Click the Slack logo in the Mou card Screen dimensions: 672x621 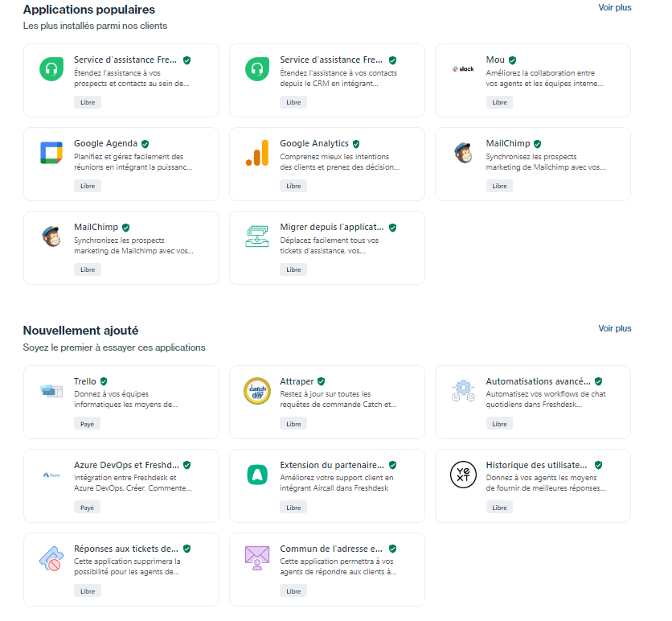pyautogui.click(x=463, y=69)
